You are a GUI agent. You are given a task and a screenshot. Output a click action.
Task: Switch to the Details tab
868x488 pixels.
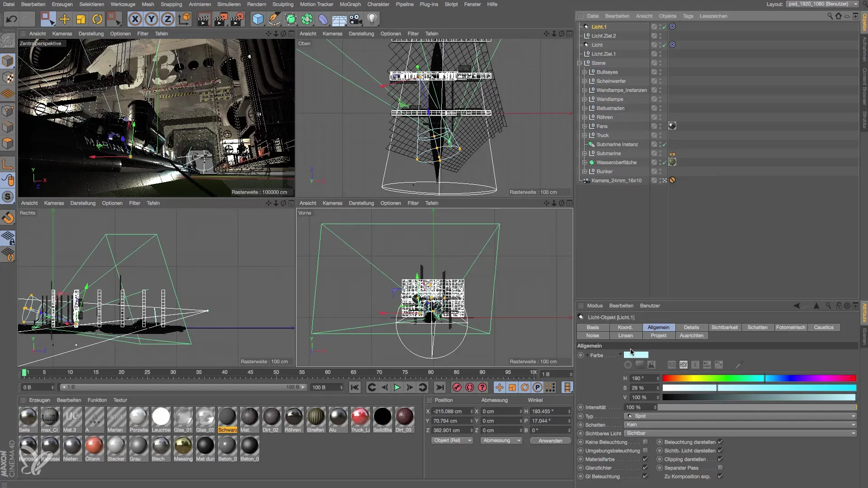(x=691, y=328)
